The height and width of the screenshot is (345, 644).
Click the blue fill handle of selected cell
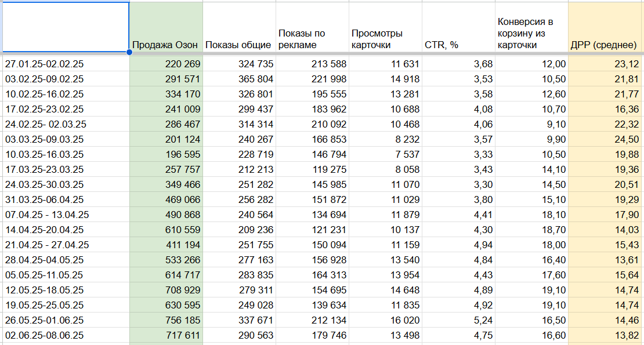[x=129, y=52]
